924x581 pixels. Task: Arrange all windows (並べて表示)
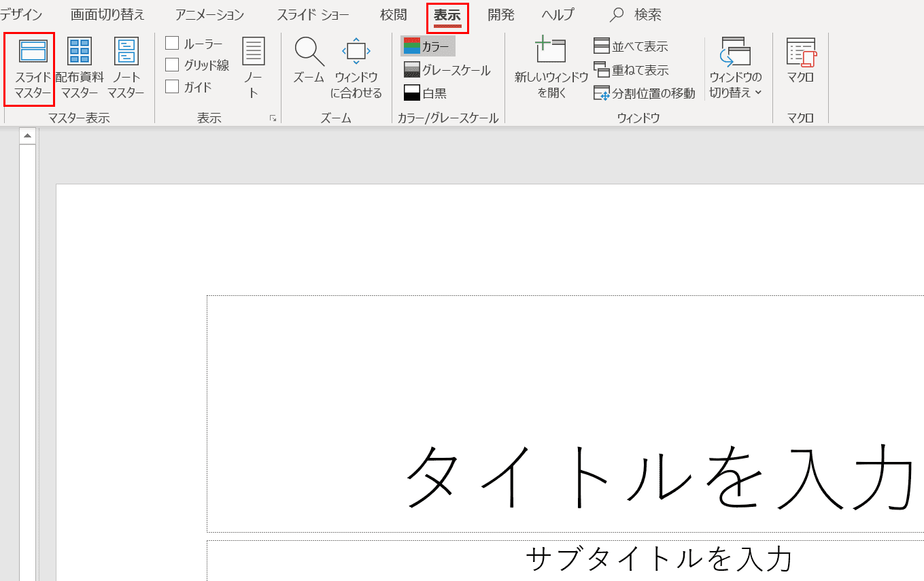pyautogui.click(x=631, y=46)
